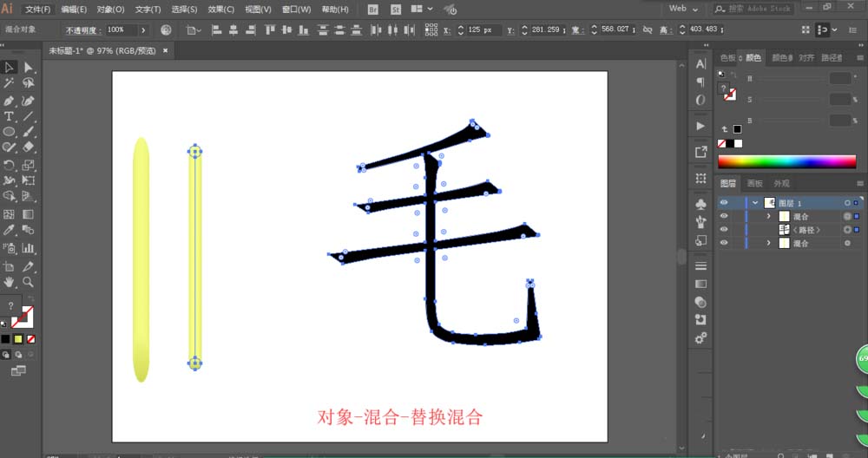The height and width of the screenshot is (458, 868).
Task: Open the opacity slider arrow
Action: coord(143,29)
